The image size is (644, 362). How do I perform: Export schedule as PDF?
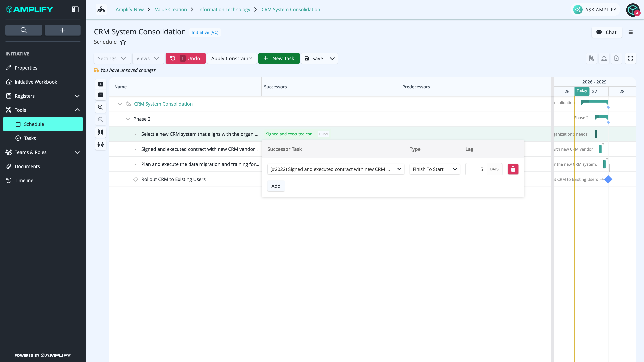tap(591, 58)
